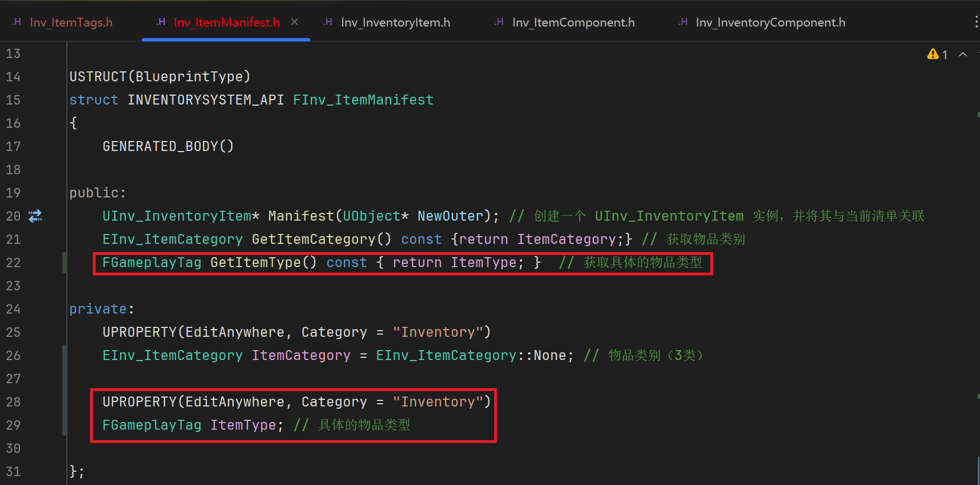Viewport: 980px width, 485px height.
Task: Click line number 28 in the gutter
Action: (13, 402)
